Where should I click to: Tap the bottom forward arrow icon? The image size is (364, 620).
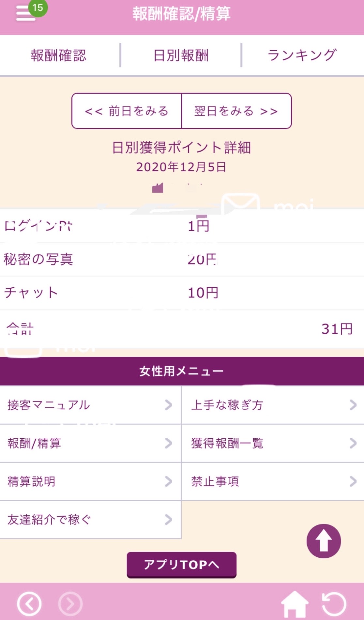coord(70,604)
